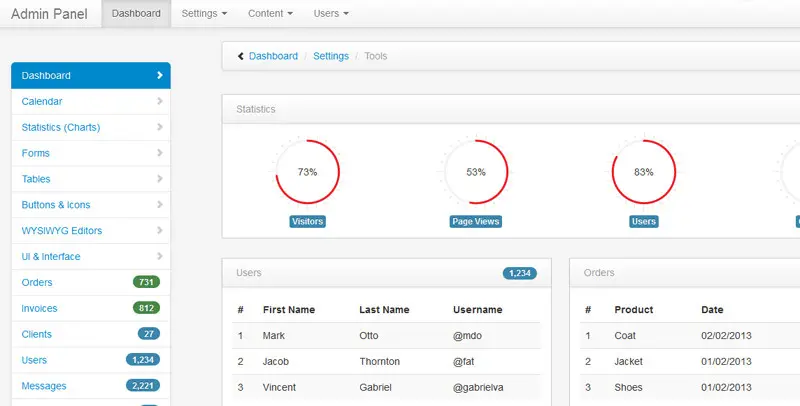The image size is (800, 406).
Task: Select the Jacket product cell
Action: 629,362
